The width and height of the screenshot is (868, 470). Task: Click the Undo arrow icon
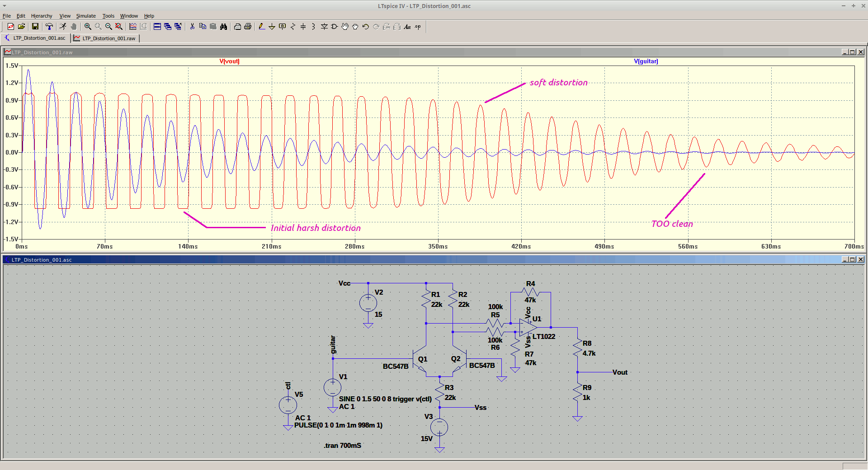tap(366, 27)
